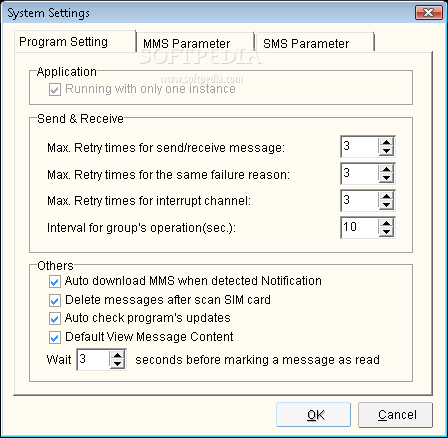Select the Program Setting tab
448x438 pixels.
75,41
